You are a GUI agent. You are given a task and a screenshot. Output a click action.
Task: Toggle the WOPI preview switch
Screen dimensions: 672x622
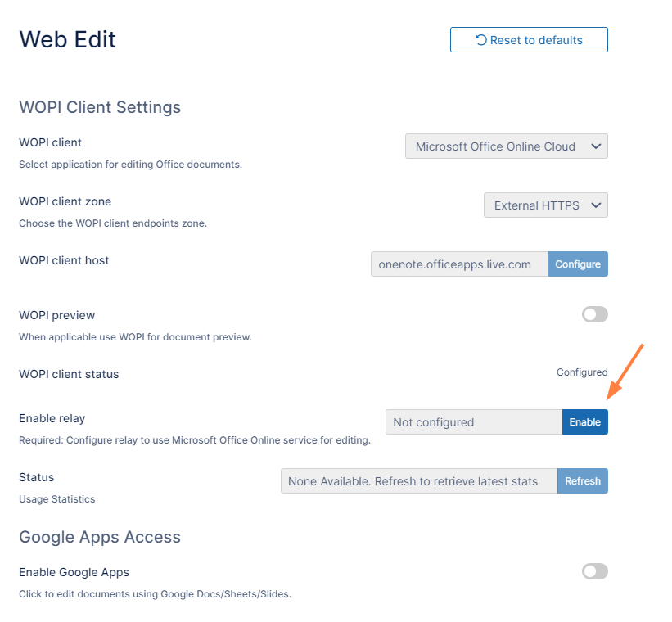pos(594,314)
